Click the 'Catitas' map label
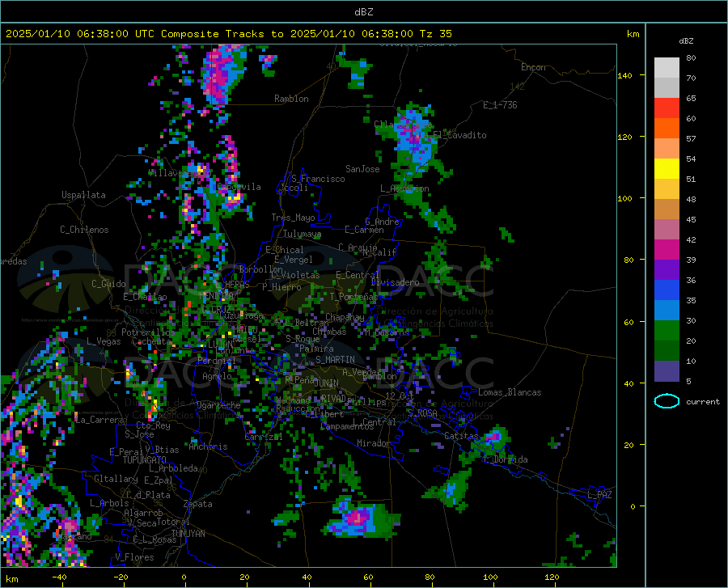The height and width of the screenshot is (588, 728). coord(462,436)
